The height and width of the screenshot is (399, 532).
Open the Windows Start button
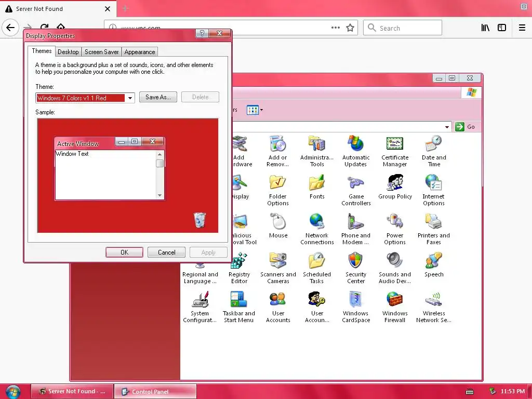pos(12,392)
